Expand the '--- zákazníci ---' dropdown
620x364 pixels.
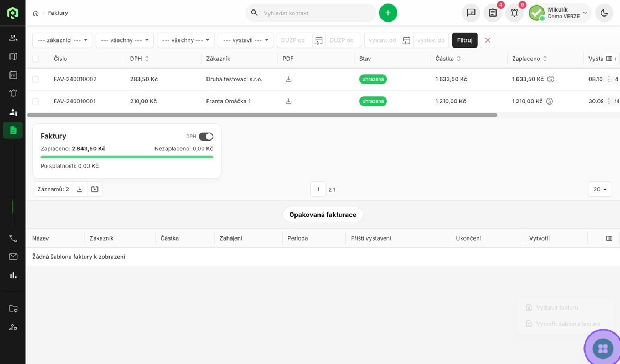(x=63, y=40)
